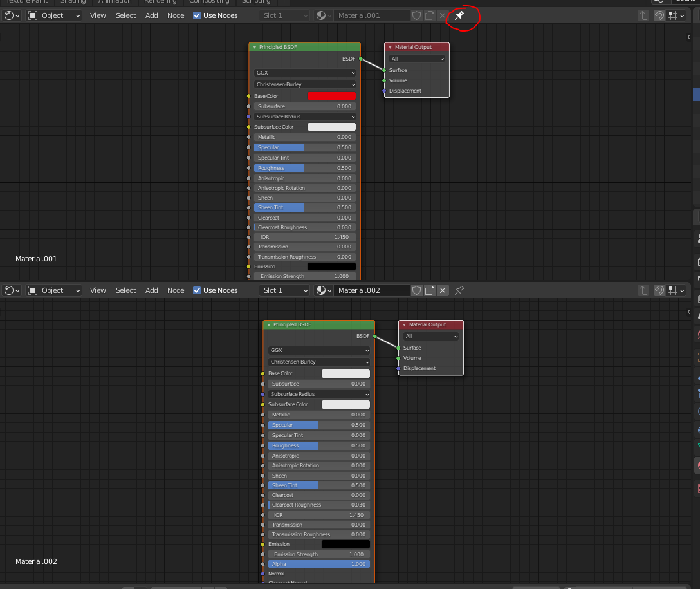Click Subsurface Color swatch in upper node
The height and width of the screenshot is (589, 700).
point(332,127)
